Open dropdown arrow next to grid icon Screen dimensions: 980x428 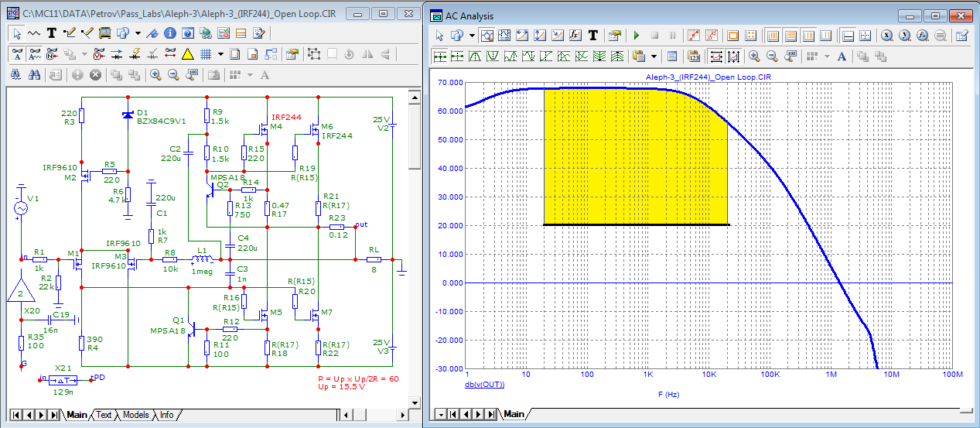coord(220,54)
